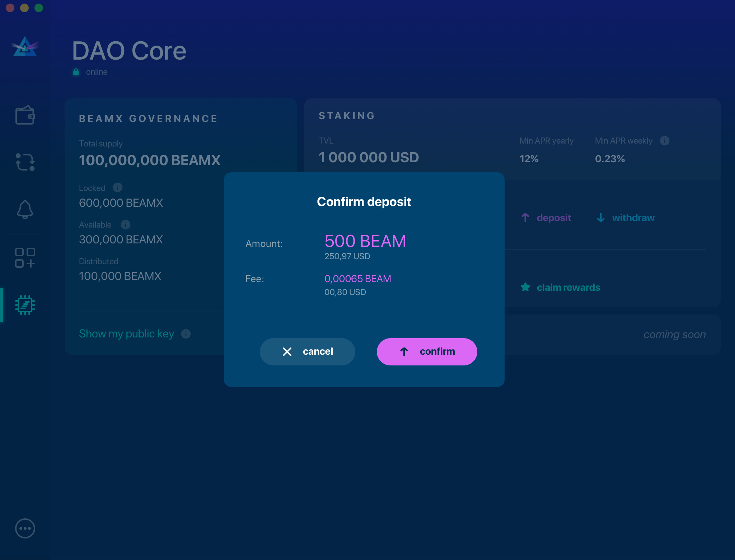Viewport: 735px width, 560px height.
Task: Click the info icon beside Show my public key
Action: click(186, 334)
